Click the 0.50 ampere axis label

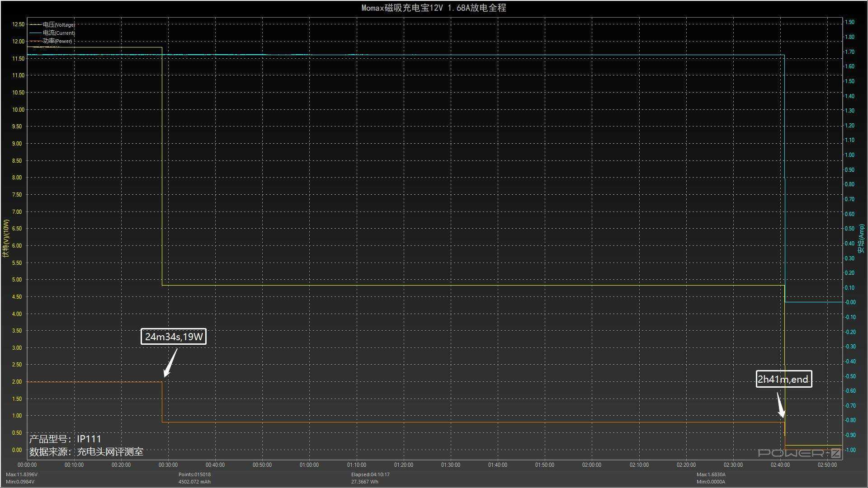pos(849,229)
